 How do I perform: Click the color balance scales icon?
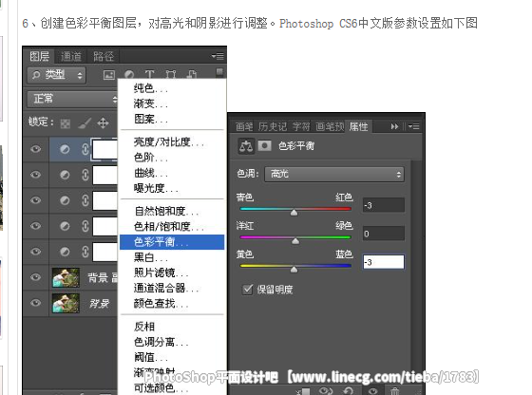click(246, 146)
